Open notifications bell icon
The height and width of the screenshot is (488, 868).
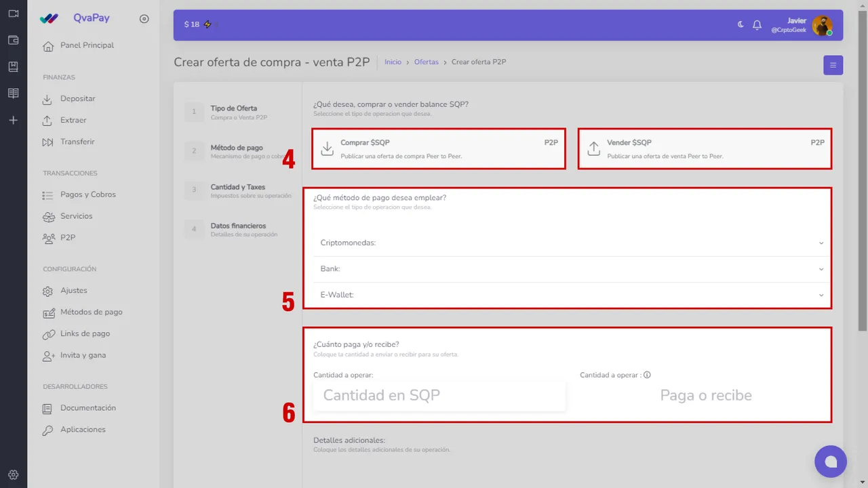tap(757, 25)
